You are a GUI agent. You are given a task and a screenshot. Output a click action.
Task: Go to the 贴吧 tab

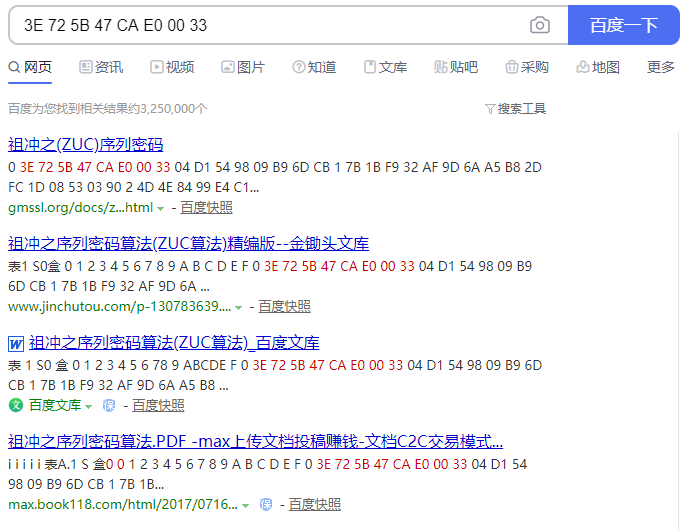coord(456,67)
